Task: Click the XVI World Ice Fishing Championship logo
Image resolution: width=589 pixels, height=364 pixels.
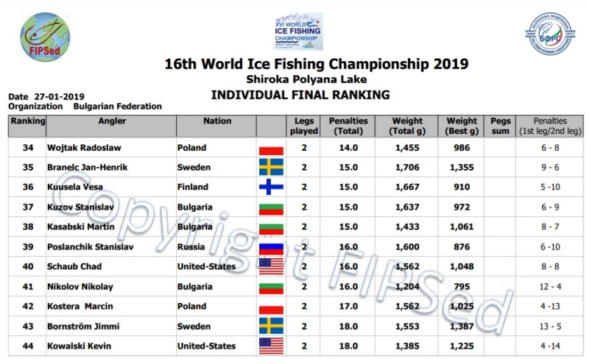Action: (298, 32)
